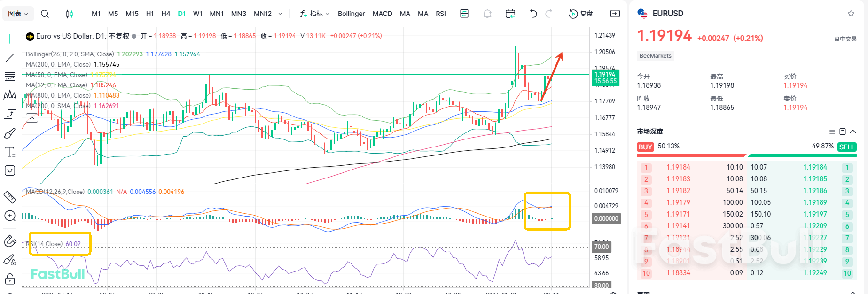
Task: Select the trend line drawing tool
Action: (x=9, y=58)
